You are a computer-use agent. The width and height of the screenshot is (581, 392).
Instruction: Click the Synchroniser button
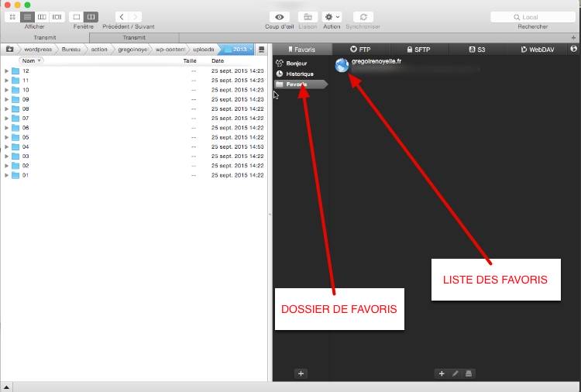[x=363, y=17]
